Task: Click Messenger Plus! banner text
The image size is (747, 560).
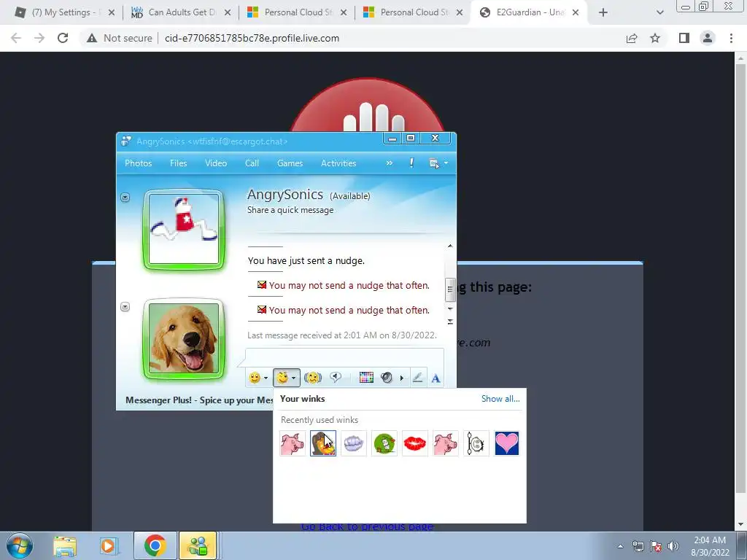Action: point(199,400)
